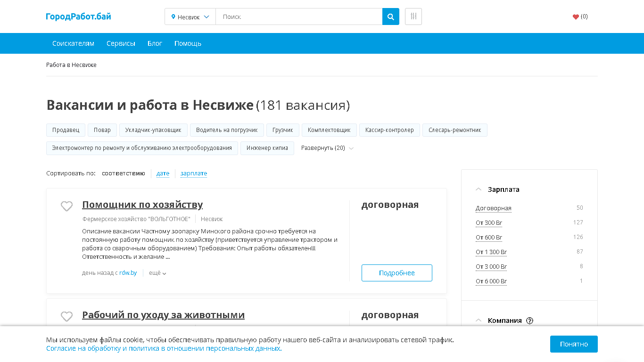
Task: Click into the Поиск search field
Action: (x=299, y=16)
